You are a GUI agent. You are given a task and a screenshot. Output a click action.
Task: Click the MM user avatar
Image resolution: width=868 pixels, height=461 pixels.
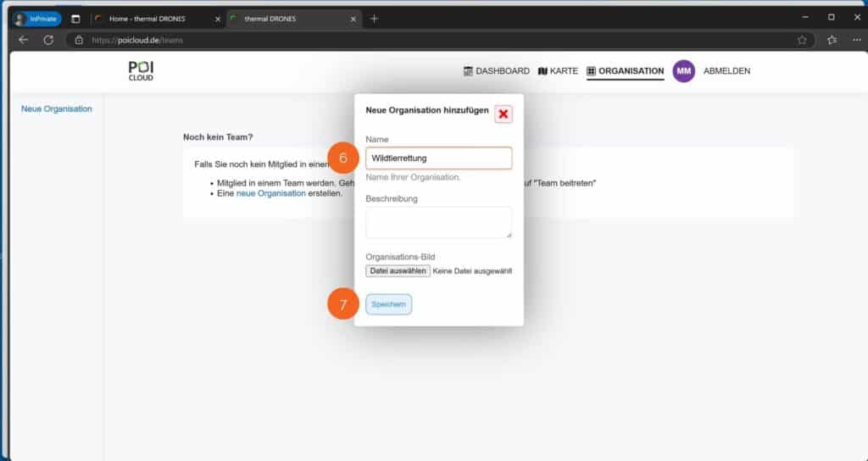(683, 71)
